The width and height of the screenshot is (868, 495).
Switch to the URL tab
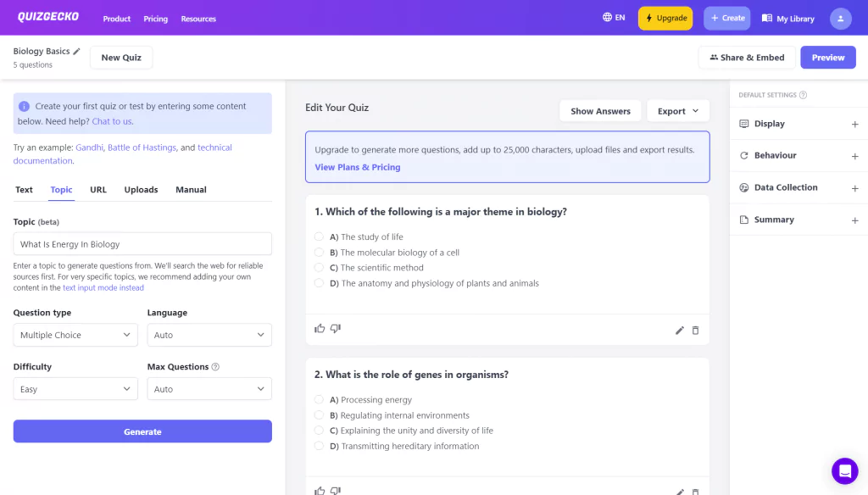click(x=98, y=189)
